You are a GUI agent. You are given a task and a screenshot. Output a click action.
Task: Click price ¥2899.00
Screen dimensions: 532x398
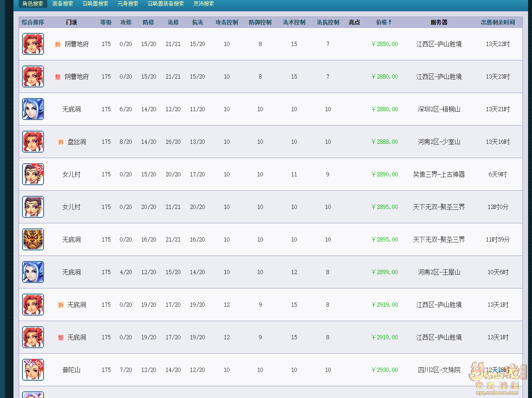click(x=385, y=272)
